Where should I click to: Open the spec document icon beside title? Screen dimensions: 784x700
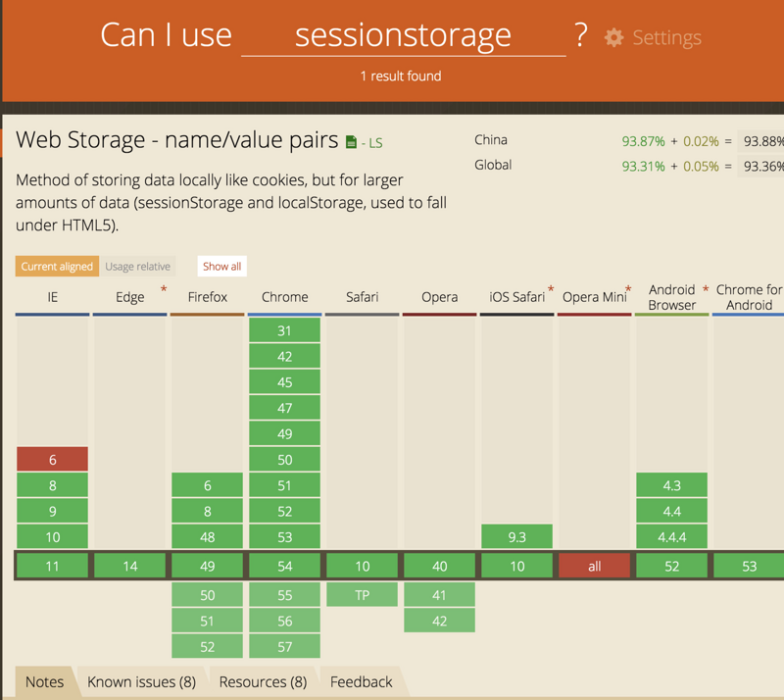(351, 142)
